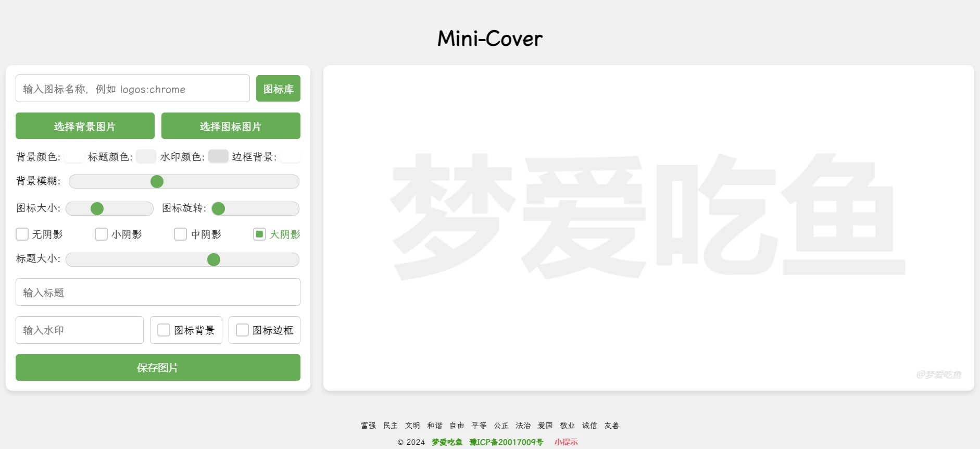Viewport: 980px width, 449px height.
Task: Open the 图标库 icon library
Action: [x=278, y=89]
